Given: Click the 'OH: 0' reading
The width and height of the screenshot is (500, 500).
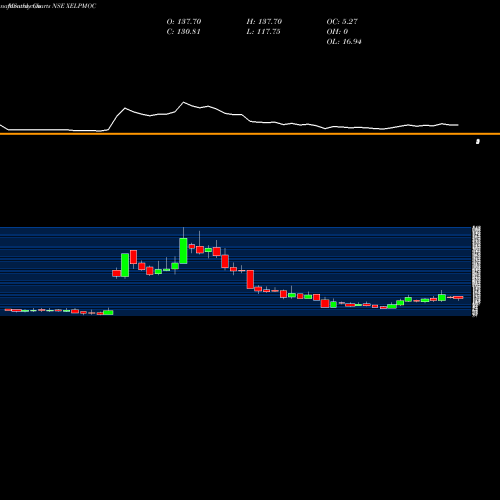Looking at the screenshot, I should click(x=337, y=32).
